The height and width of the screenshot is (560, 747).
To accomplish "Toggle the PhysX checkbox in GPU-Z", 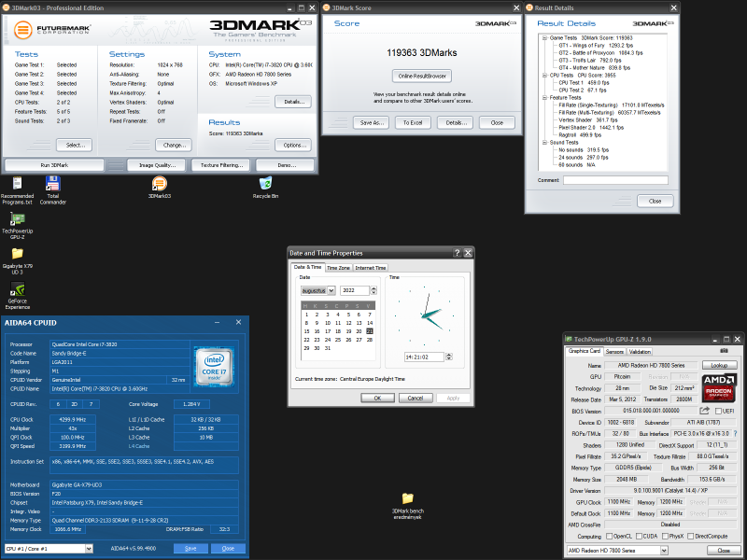I will point(665,536).
